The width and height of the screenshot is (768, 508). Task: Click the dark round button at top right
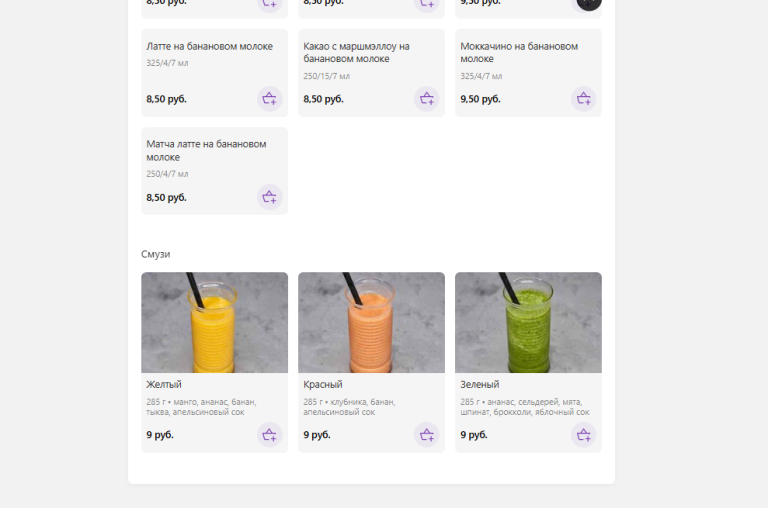point(588,3)
